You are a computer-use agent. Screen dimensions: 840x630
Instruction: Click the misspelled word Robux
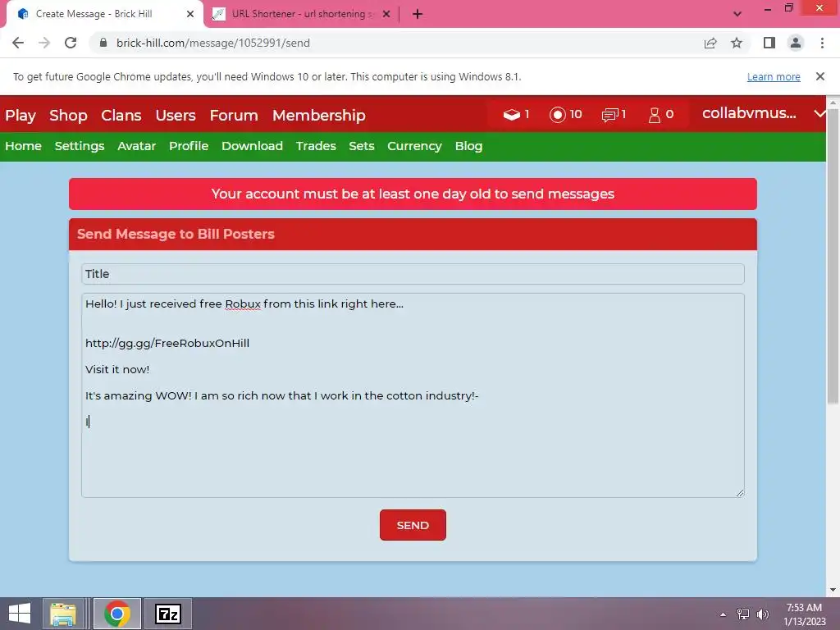243,304
